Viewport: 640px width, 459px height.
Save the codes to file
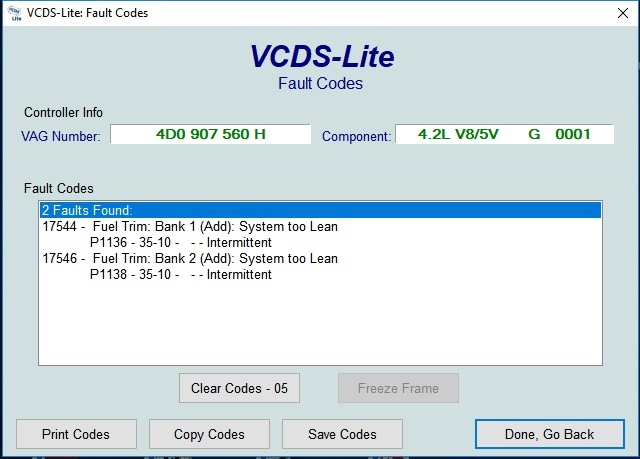click(342, 434)
